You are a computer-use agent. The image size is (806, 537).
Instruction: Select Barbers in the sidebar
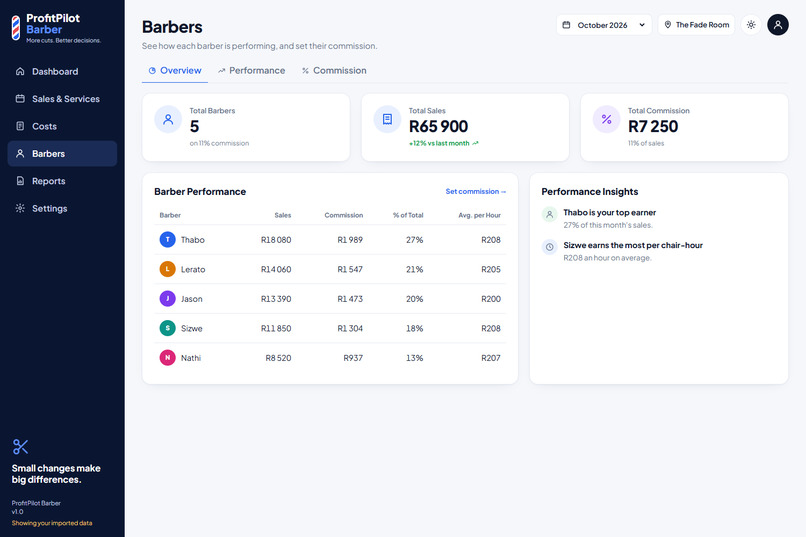(x=62, y=153)
